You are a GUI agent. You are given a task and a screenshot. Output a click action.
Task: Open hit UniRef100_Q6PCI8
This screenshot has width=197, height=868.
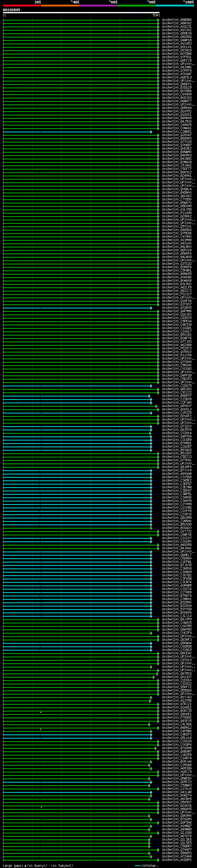[177, 61]
